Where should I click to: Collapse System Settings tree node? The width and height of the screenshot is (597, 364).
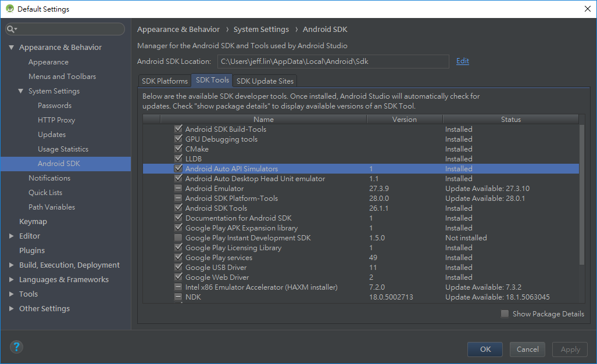tap(21, 91)
